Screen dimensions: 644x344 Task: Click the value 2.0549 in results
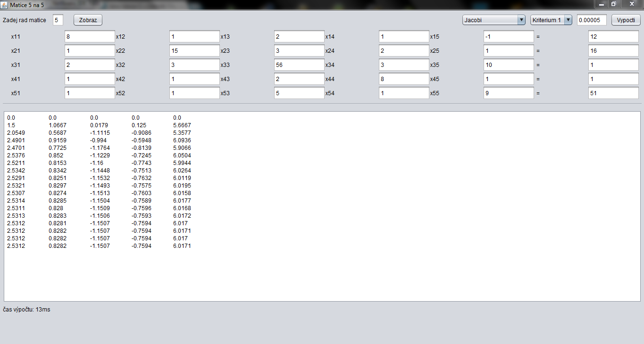(x=16, y=133)
